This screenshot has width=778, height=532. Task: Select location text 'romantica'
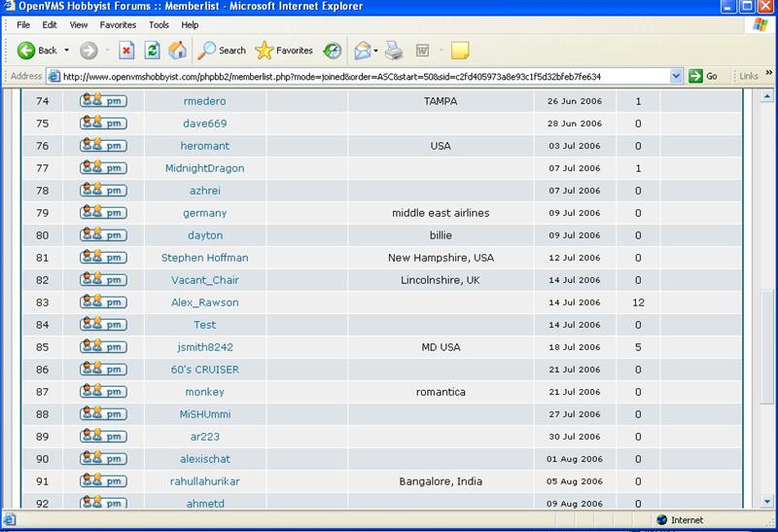click(441, 392)
